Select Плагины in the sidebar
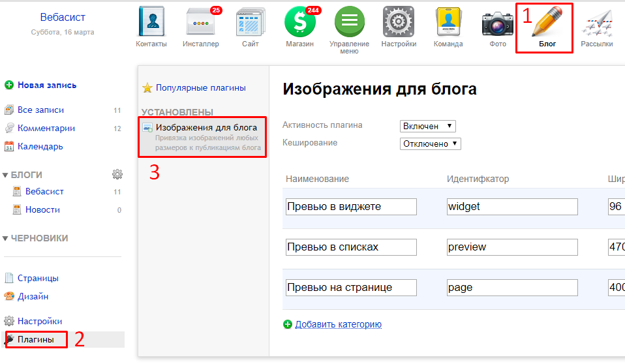 coord(35,339)
